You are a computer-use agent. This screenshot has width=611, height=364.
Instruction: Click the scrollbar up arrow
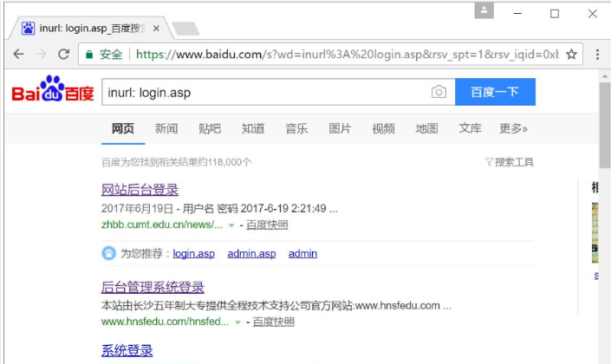tap(605, 76)
